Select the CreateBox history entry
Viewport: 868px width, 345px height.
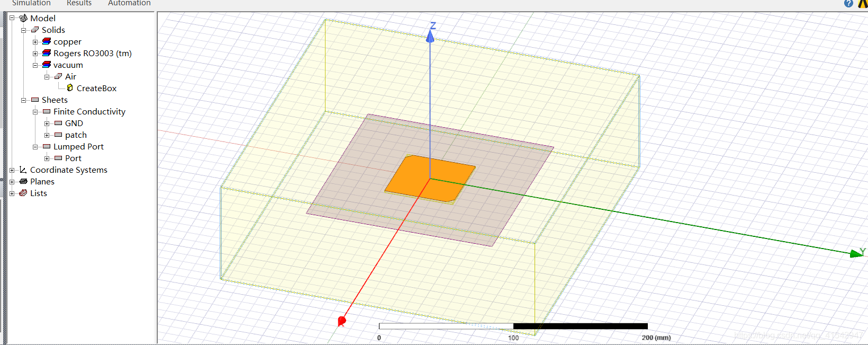[96, 88]
